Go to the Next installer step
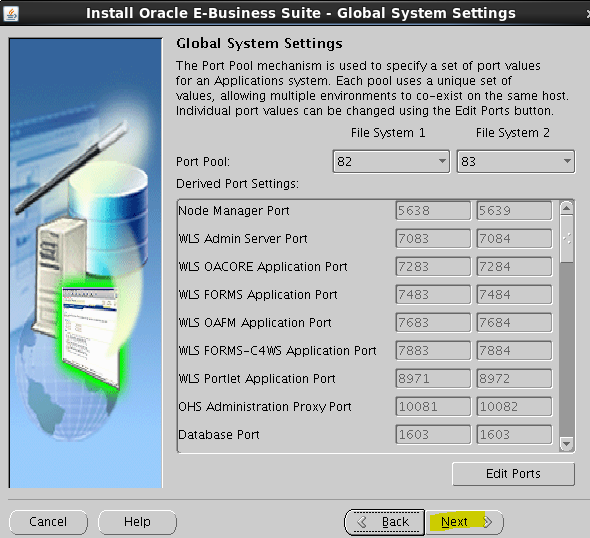The height and width of the screenshot is (538, 590). tap(465, 522)
